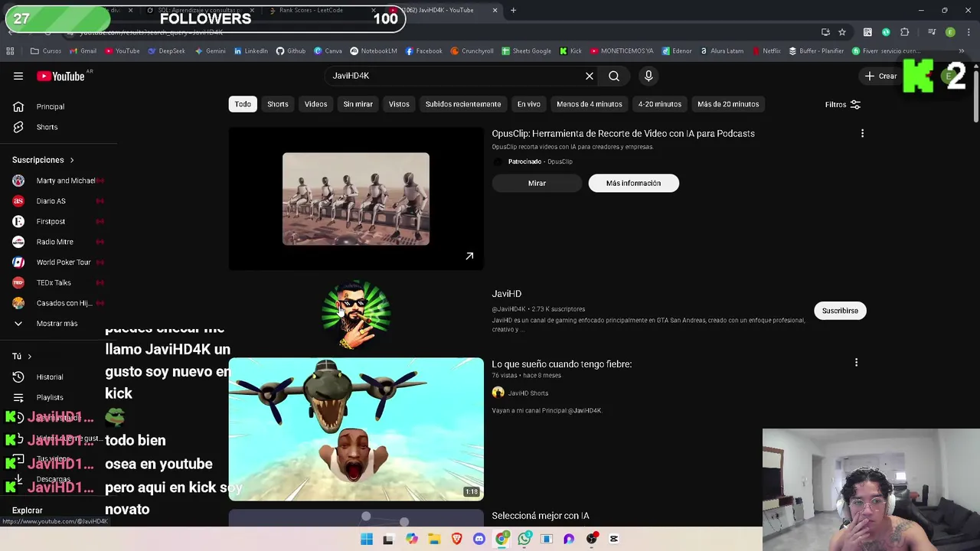Screen dimensions: 980x551
Task: Open a new browser tab
Action: click(513, 10)
